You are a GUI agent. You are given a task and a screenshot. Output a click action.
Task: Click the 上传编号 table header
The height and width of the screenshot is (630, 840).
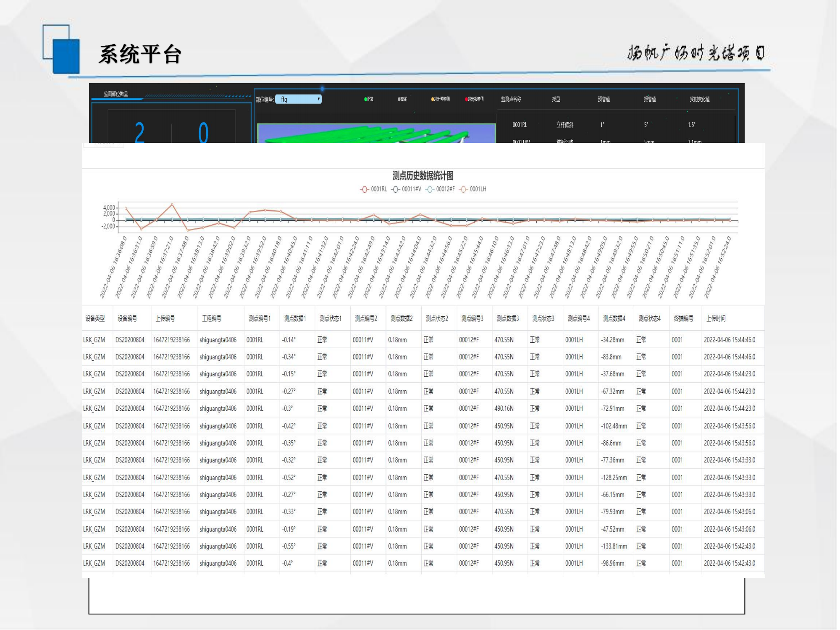coord(165,318)
